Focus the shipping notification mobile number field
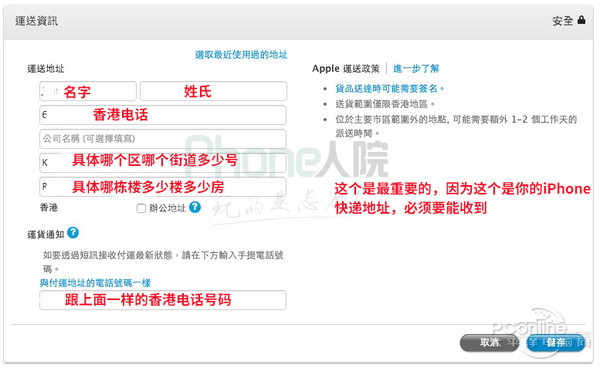Viewport: 600px width, 368px height. (x=163, y=300)
